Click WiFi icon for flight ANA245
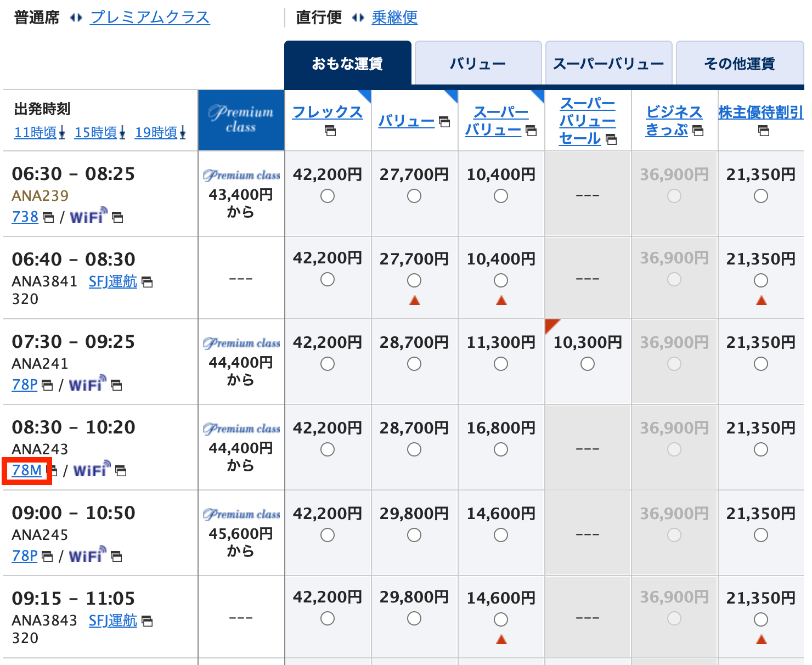Screen dimensions: 812x665 point(87,555)
